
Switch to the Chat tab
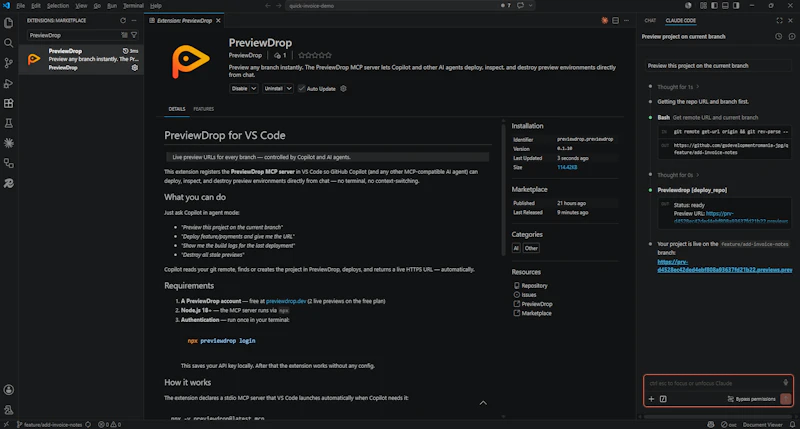[x=650, y=20]
